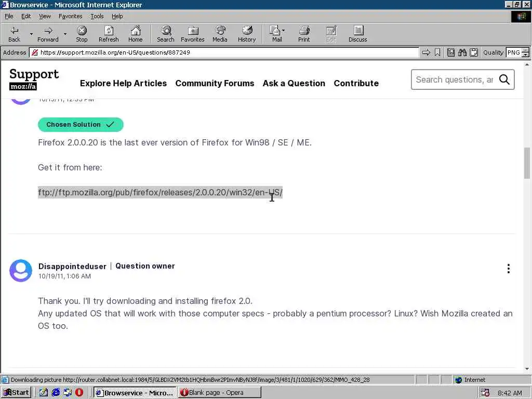The image size is (532, 399).
Task: Click the Discuss toolbar button
Action: pyautogui.click(x=357, y=34)
